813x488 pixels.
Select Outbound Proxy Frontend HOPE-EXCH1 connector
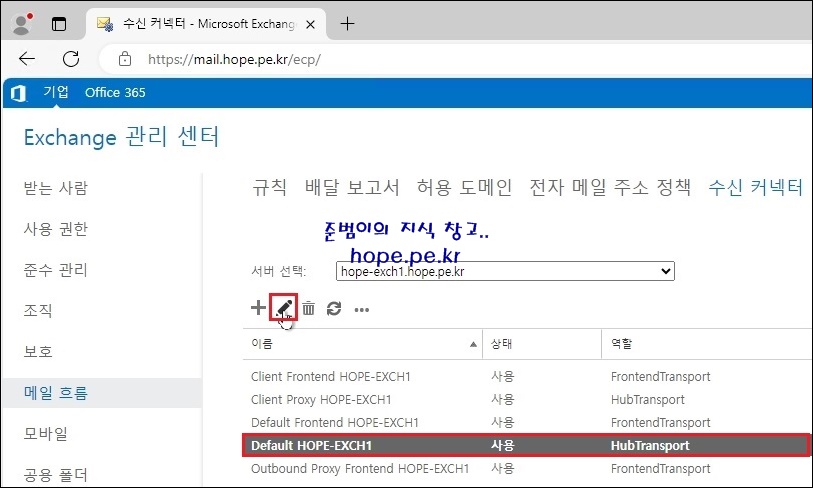tap(360, 469)
